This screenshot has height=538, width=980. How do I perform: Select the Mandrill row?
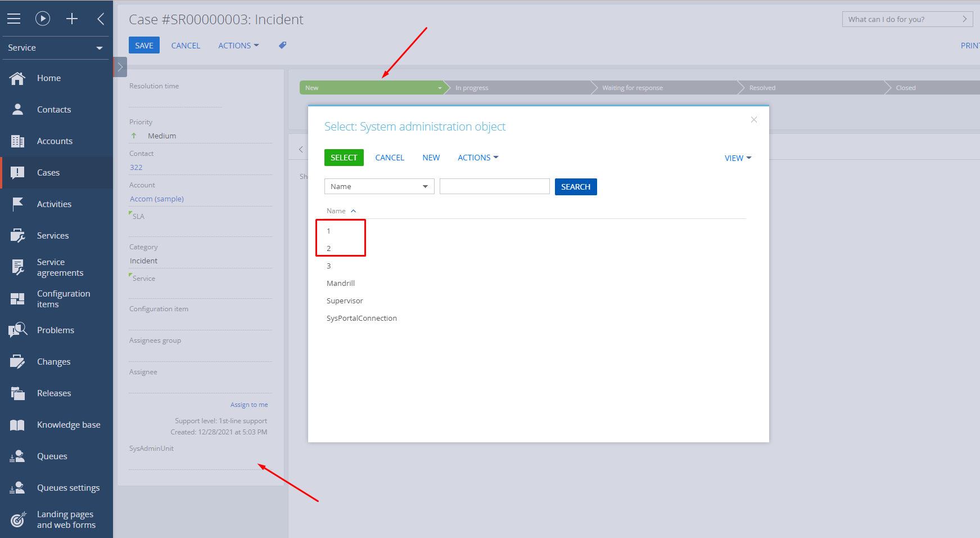[x=535, y=283]
